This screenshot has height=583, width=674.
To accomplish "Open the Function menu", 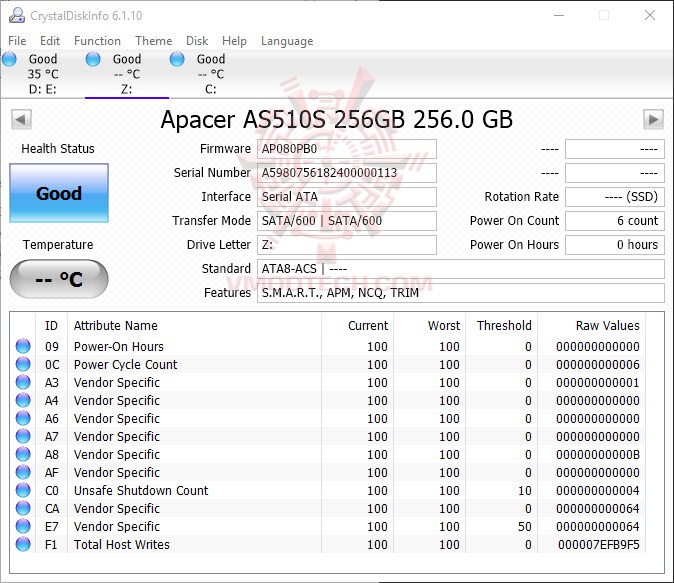I will (x=97, y=41).
